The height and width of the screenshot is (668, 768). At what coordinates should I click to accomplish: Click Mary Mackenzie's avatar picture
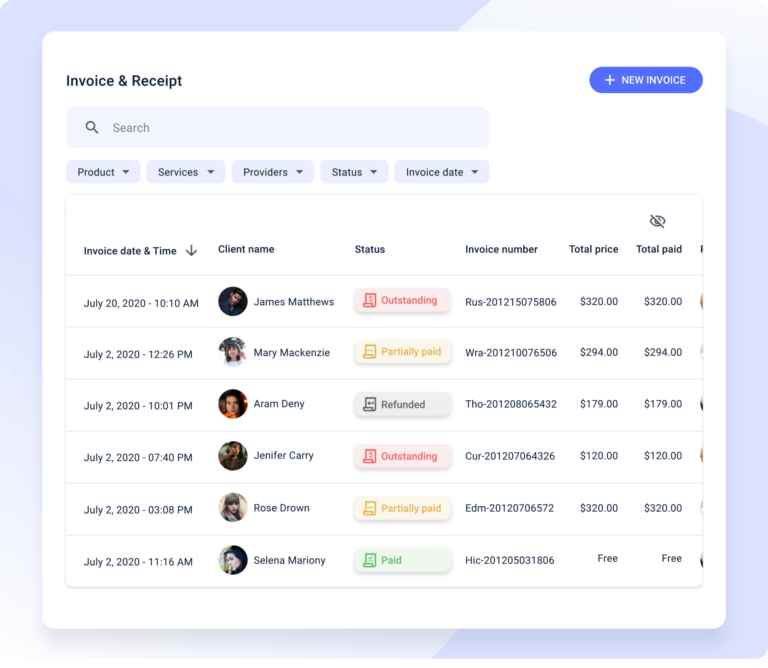[233, 352]
